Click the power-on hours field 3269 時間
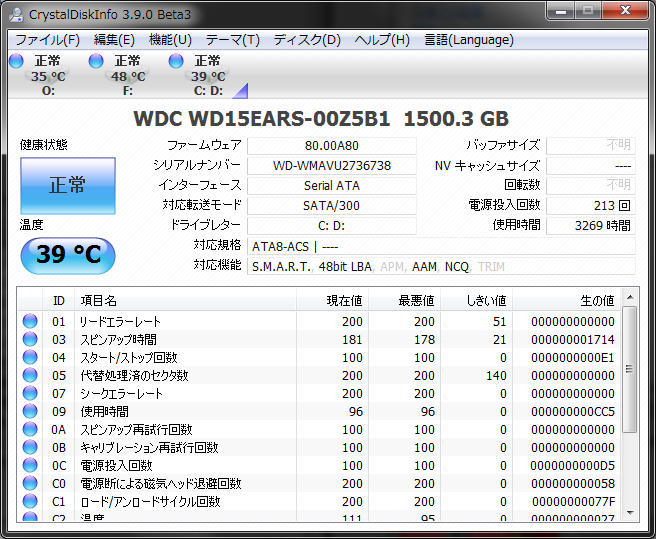 (591, 226)
